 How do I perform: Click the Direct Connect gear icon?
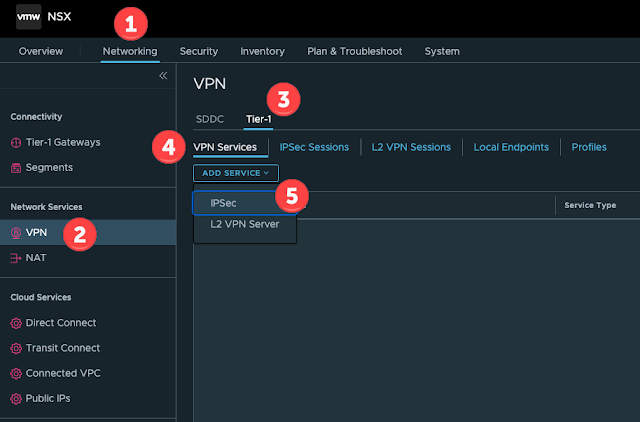pos(16,323)
